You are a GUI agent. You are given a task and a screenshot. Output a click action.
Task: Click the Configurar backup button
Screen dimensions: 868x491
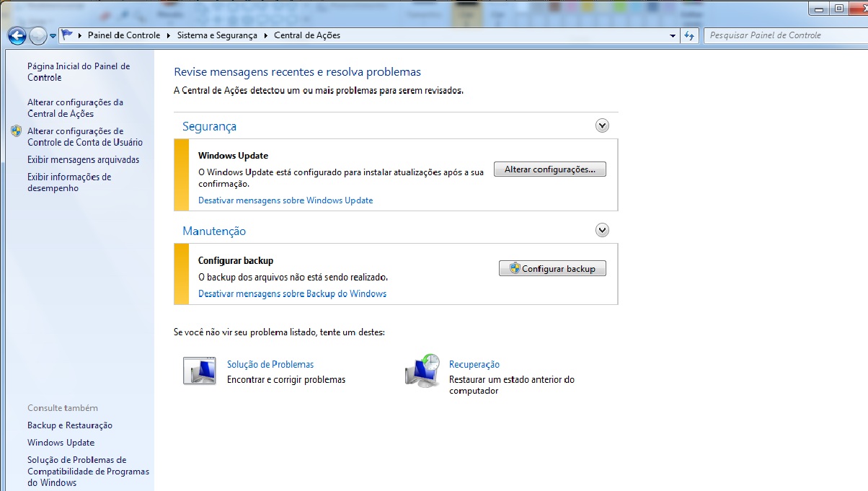[552, 268]
